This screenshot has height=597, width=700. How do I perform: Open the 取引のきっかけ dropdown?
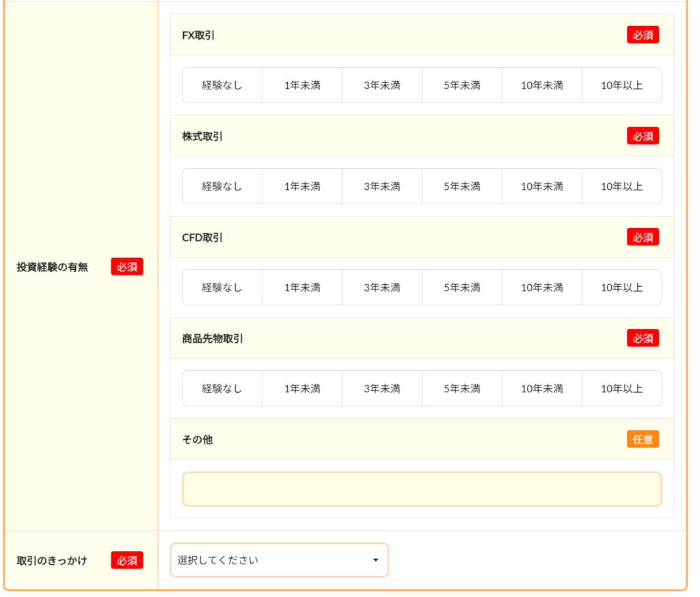[279, 560]
